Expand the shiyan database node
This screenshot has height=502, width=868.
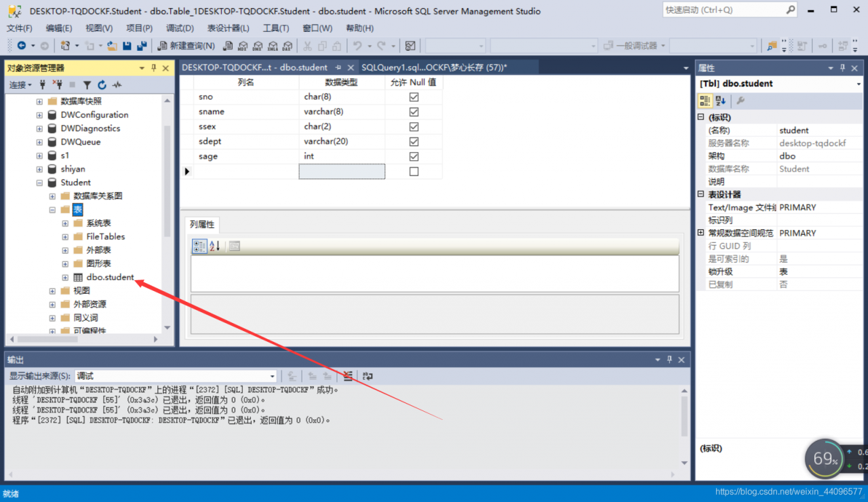coord(39,169)
